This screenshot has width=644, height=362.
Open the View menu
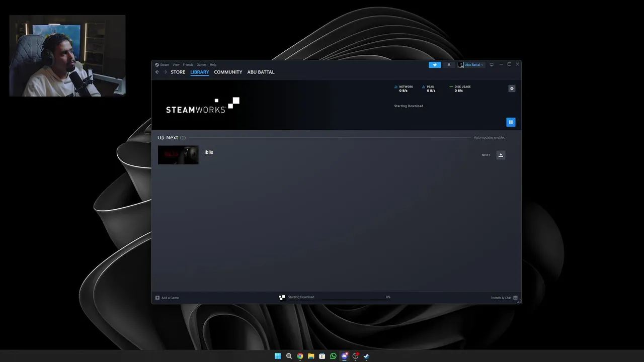(x=176, y=65)
